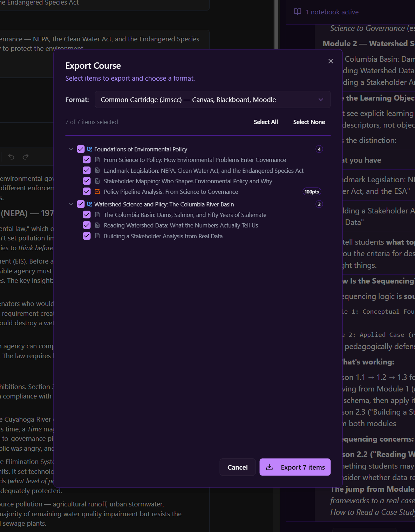The height and width of the screenshot is (532, 415).
Task: Click Select None
Action: (309, 122)
